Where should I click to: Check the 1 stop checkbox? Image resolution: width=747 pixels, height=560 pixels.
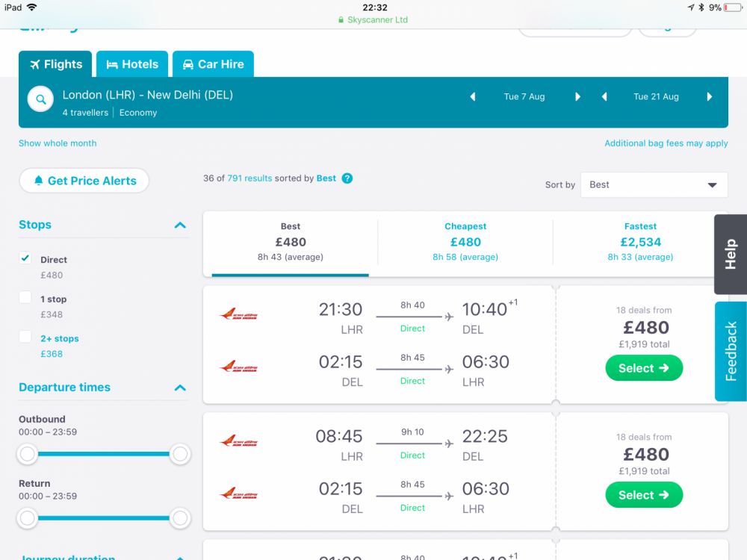tap(25, 298)
